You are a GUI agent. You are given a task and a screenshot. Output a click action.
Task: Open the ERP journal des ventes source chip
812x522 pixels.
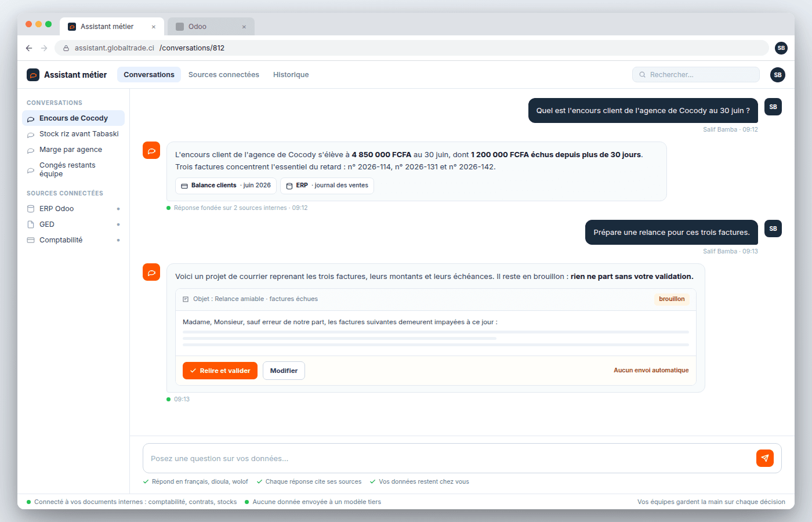coord(327,186)
